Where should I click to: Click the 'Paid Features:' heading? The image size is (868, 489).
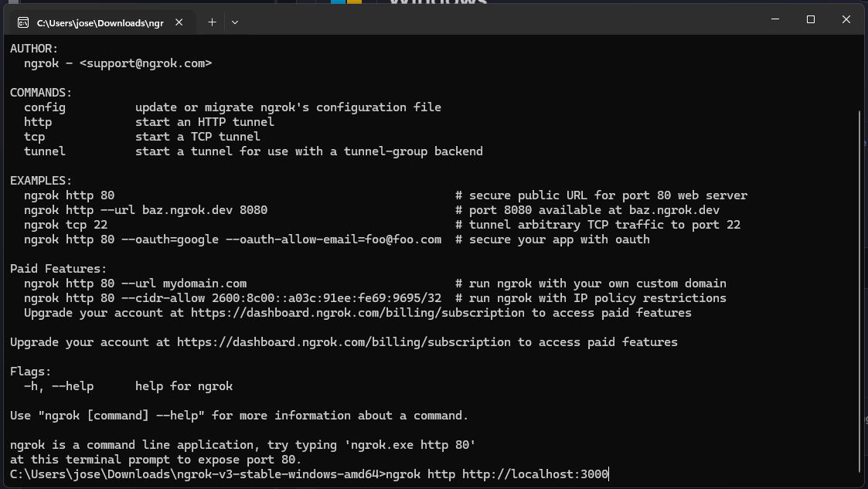(58, 269)
